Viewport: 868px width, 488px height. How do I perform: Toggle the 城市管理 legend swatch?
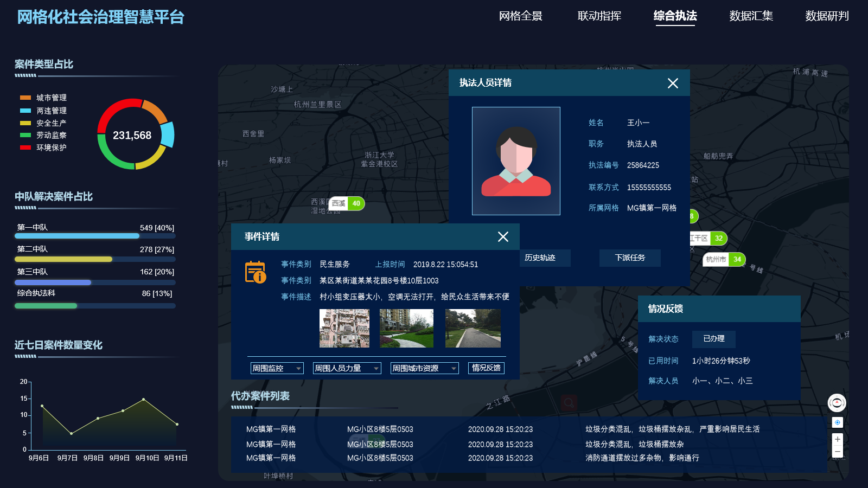(25, 98)
